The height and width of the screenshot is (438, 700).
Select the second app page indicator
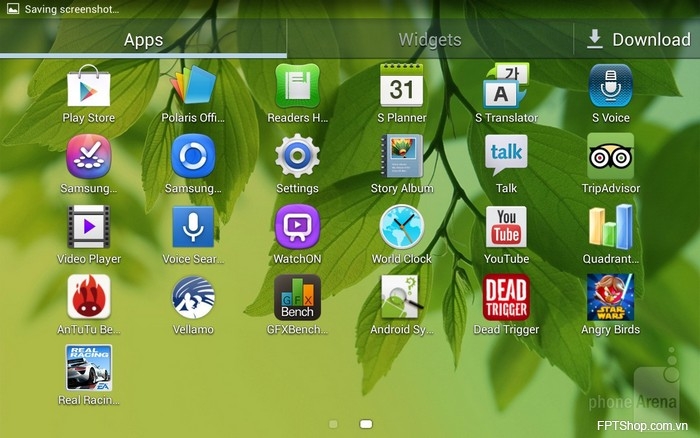coord(366,424)
